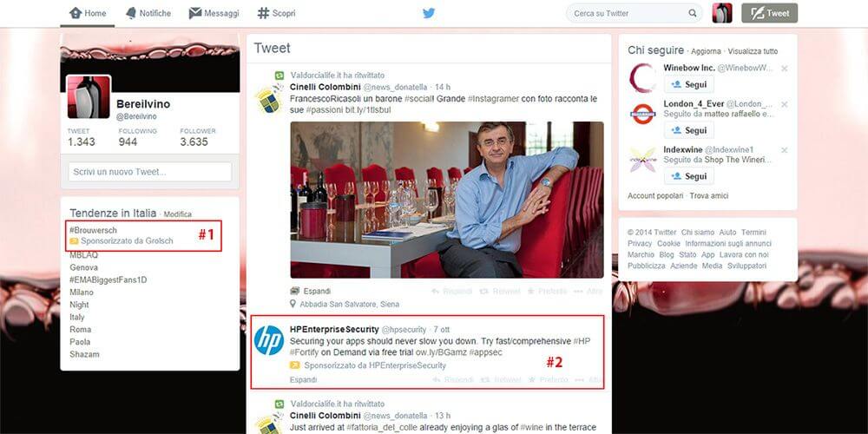Click Visualizza tutto in Chi seguire

point(753,51)
